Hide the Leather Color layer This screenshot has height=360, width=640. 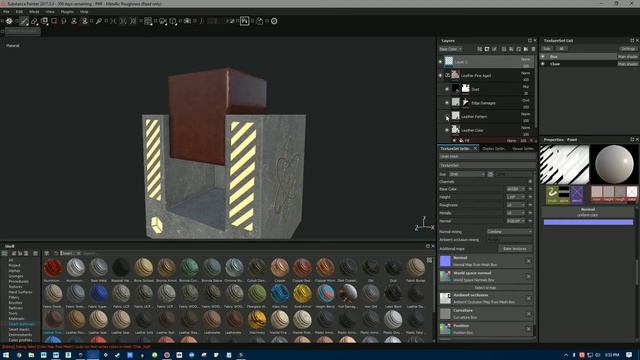click(x=447, y=130)
